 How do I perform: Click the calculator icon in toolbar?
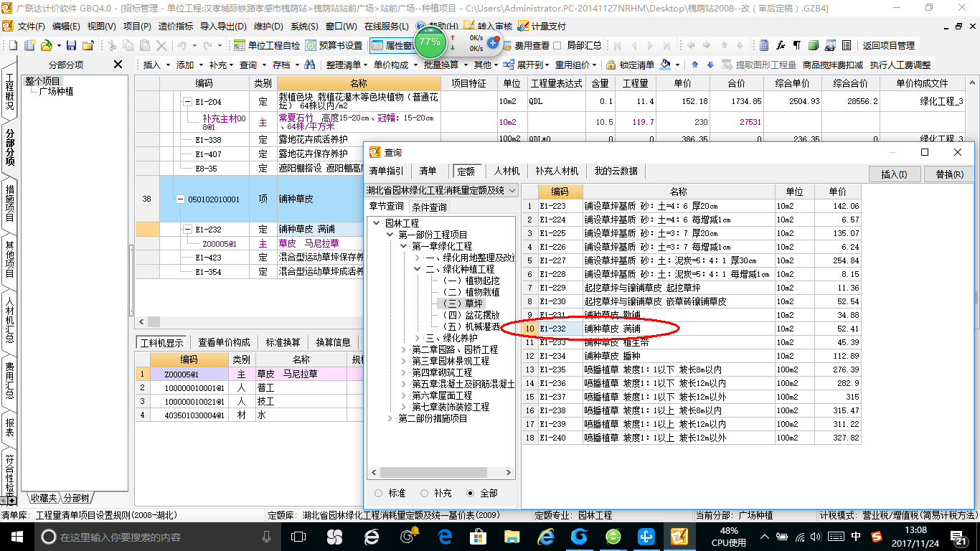tap(764, 45)
